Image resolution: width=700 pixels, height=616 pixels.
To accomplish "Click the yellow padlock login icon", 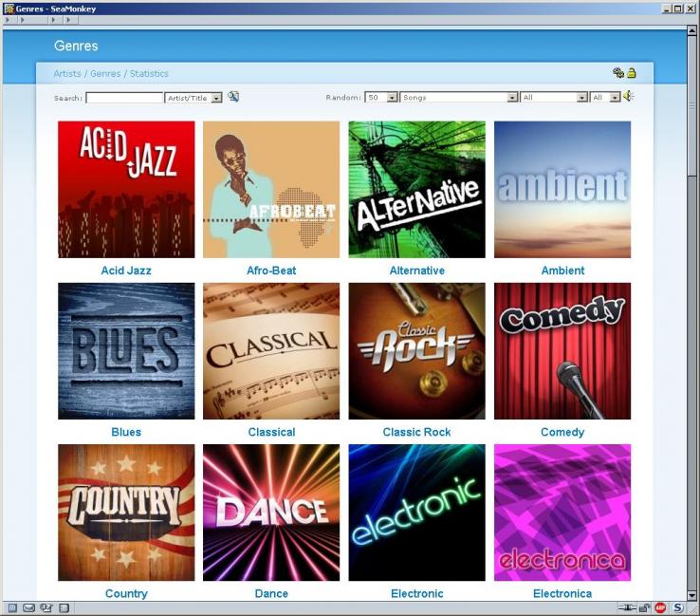I will [x=632, y=73].
